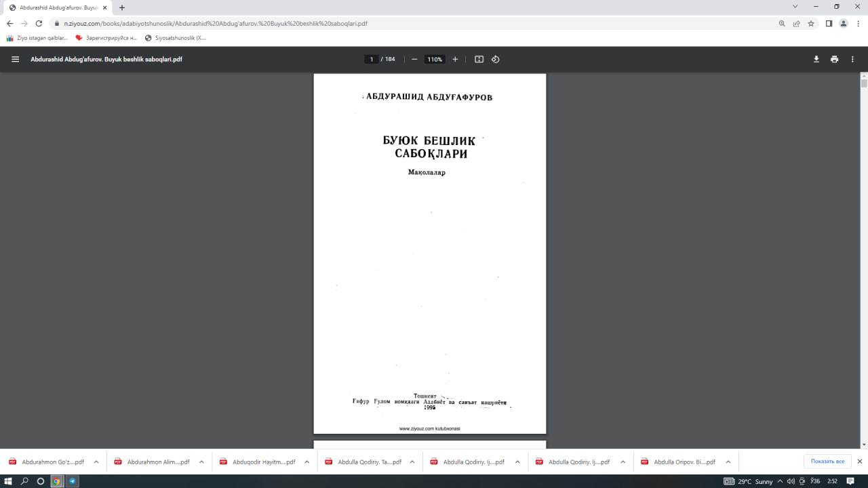Screen dimensions: 868x488
Task: Bookmark this page with the star
Action: [811, 22]
